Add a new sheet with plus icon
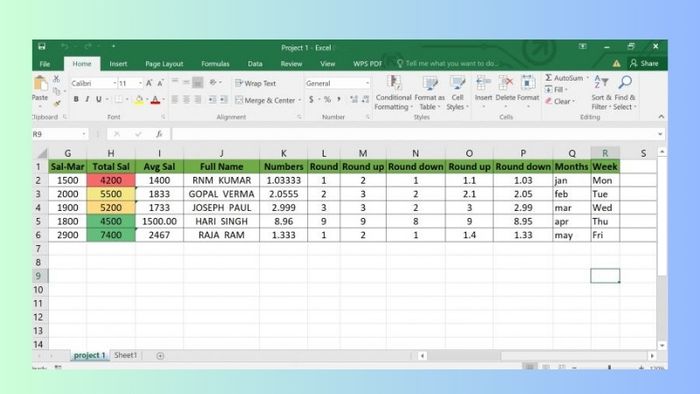The width and height of the screenshot is (700, 394). tap(160, 356)
